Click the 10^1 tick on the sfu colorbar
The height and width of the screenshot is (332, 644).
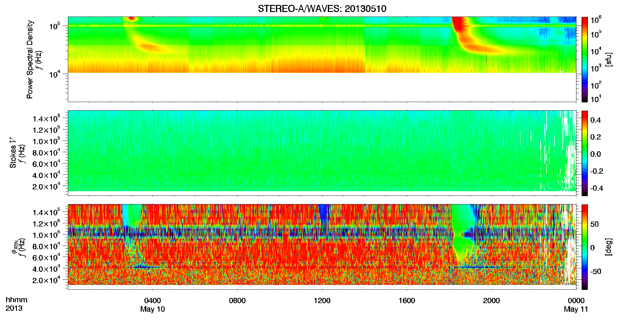click(596, 99)
